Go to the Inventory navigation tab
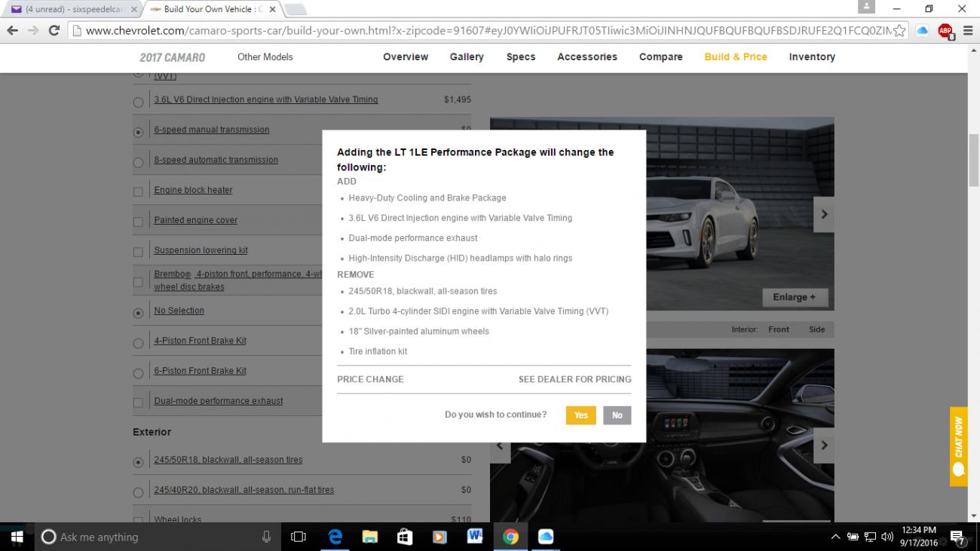The width and height of the screenshot is (980, 551). (x=812, y=57)
